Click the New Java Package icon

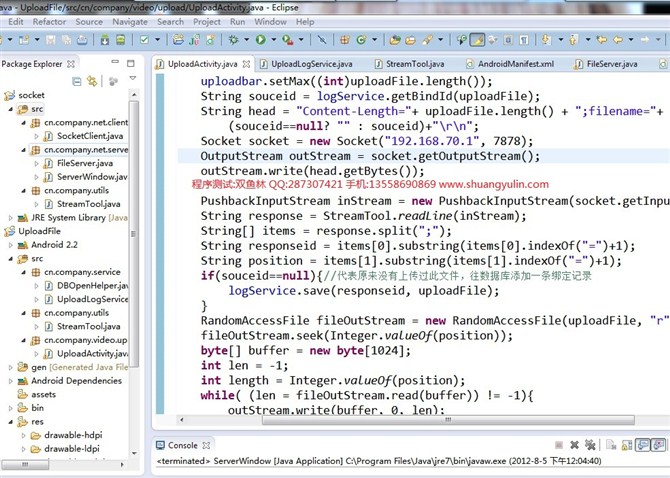(x=345, y=40)
